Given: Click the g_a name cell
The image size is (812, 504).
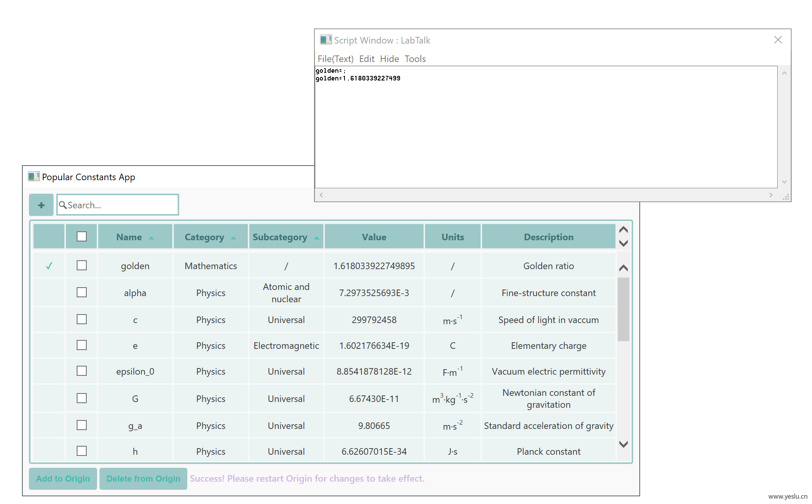Looking at the screenshot, I should pos(135,425).
